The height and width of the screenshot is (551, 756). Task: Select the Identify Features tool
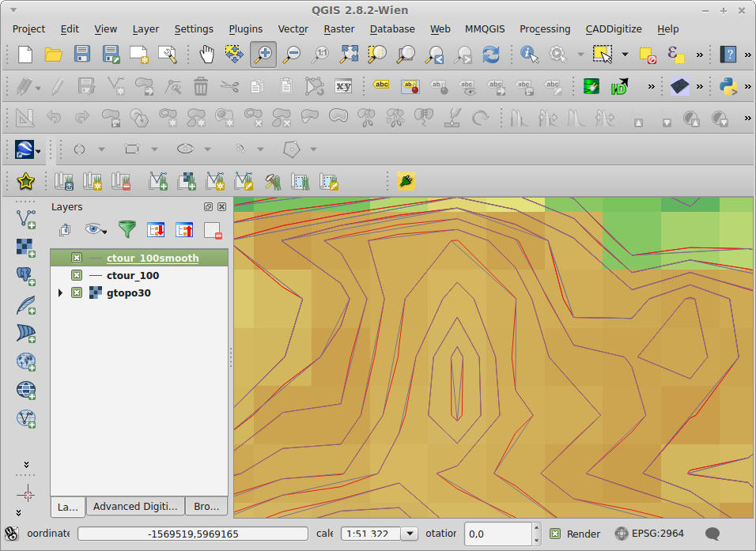[x=529, y=54]
